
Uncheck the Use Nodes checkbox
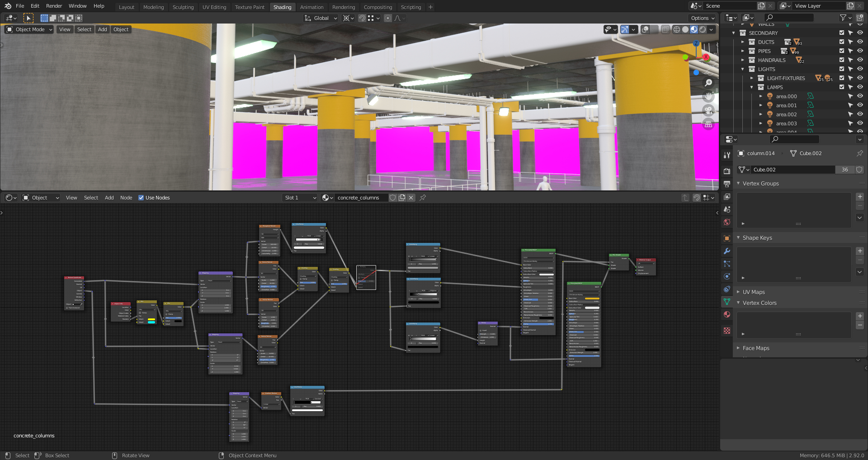[x=141, y=198]
